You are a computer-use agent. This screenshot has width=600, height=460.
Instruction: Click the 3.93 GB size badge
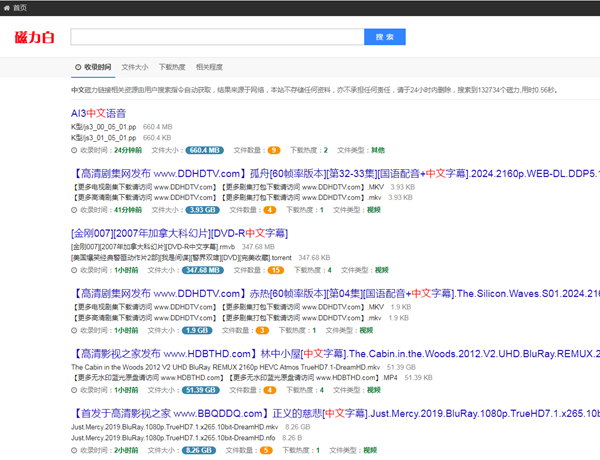pyautogui.click(x=202, y=210)
